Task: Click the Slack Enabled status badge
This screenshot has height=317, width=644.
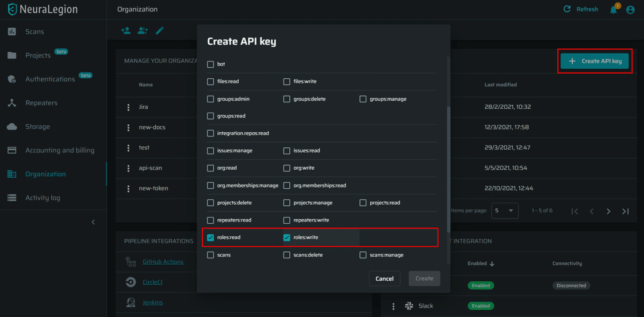Action: click(x=481, y=306)
